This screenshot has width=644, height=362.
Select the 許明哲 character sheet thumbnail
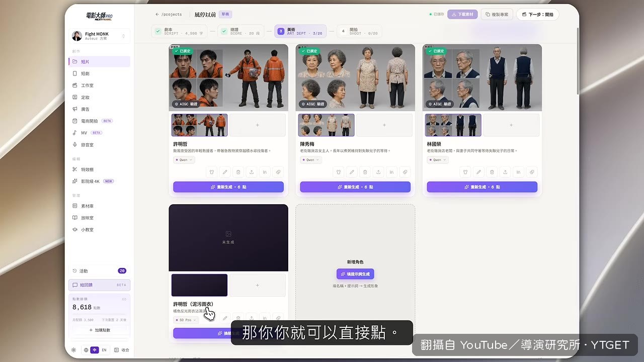(x=199, y=125)
